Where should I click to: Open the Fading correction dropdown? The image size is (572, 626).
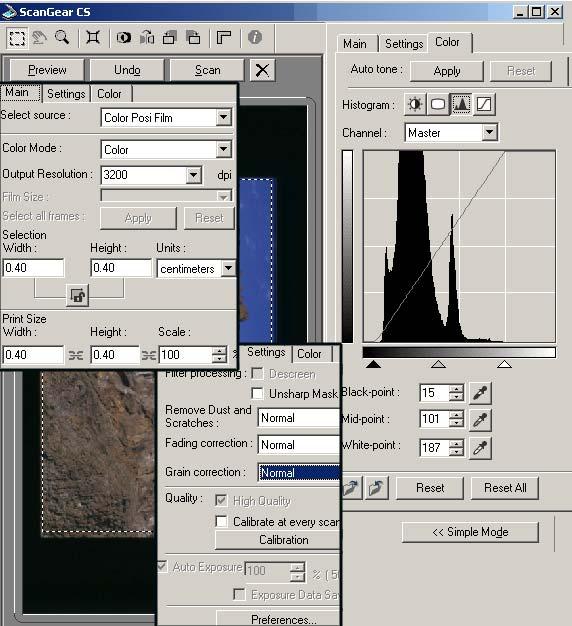click(x=299, y=445)
